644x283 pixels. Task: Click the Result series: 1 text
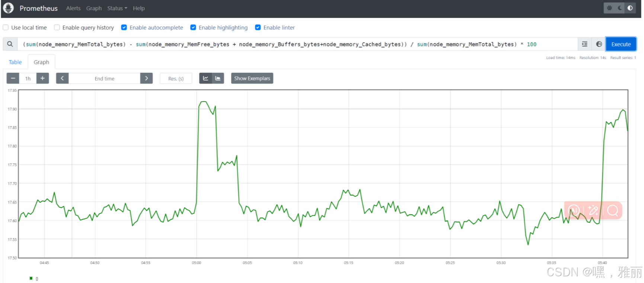(623, 58)
